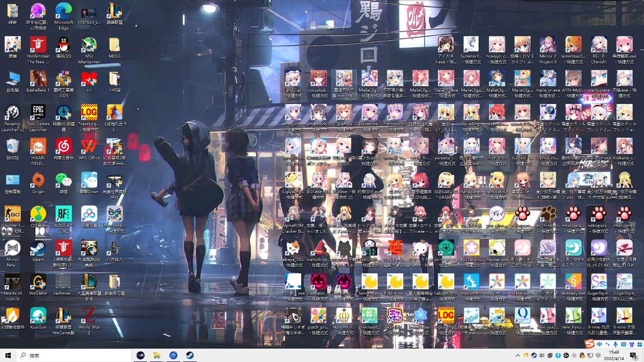Open the Sogou soft keyboard icon
Viewport: 644px width, 362px height.
(x=624, y=344)
